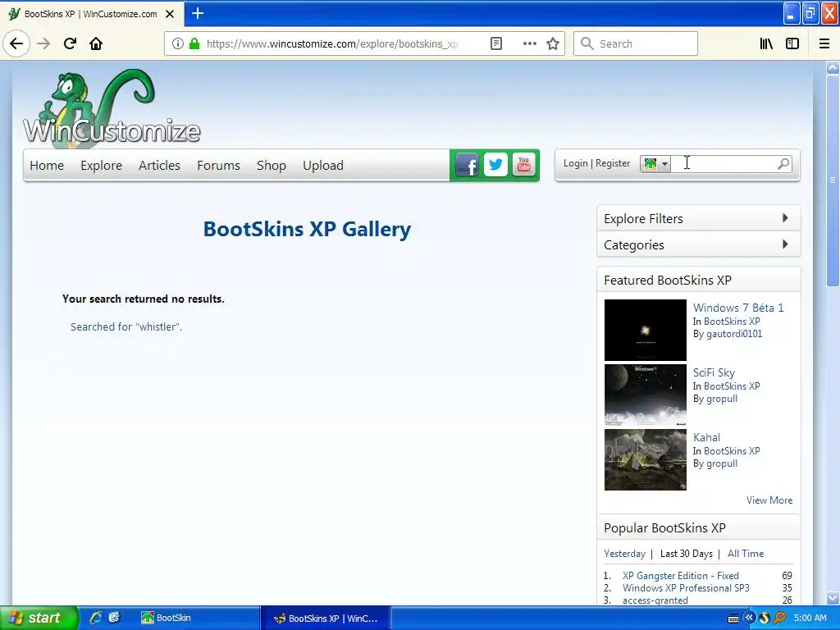Open Windows XP Professional SP3 skin
This screenshot has width=840, height=630.
[x=686, y=588]
